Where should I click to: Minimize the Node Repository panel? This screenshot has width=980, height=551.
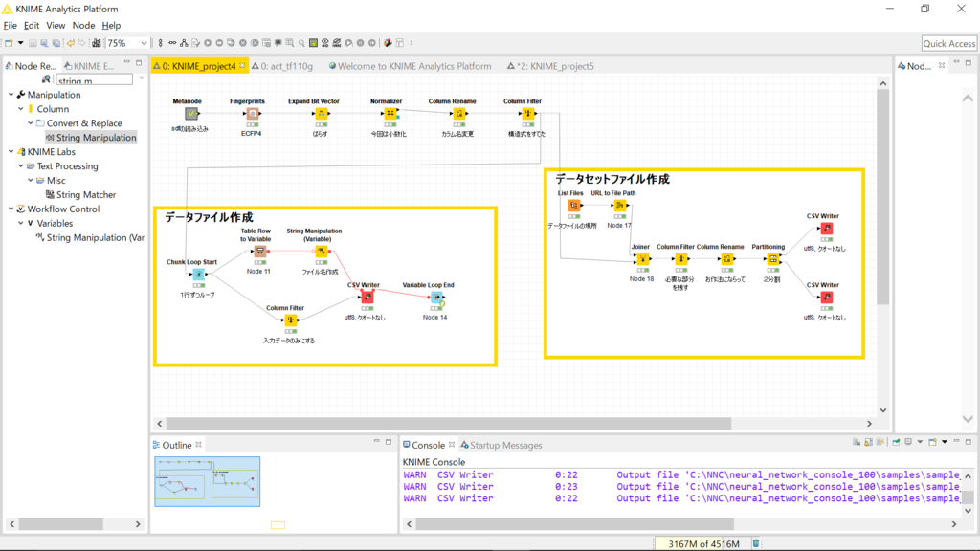click(127, 62)
